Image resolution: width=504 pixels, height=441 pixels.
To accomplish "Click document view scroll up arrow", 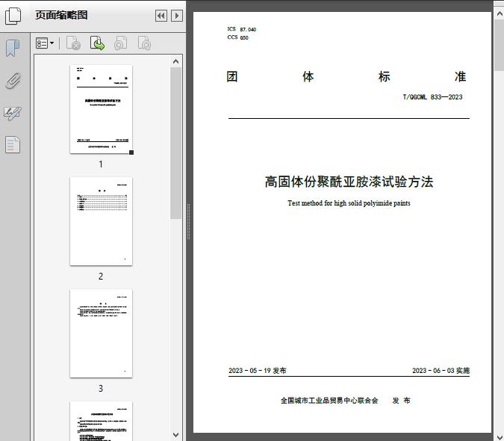I will pyautogui.click(x=500, y=14).
